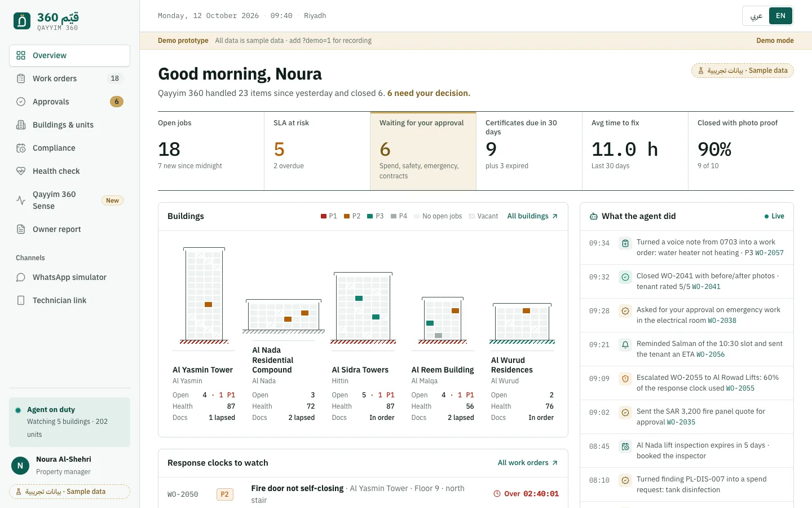Click the Noura Al-Shehri avatar
812x508 pixels.
20,466
